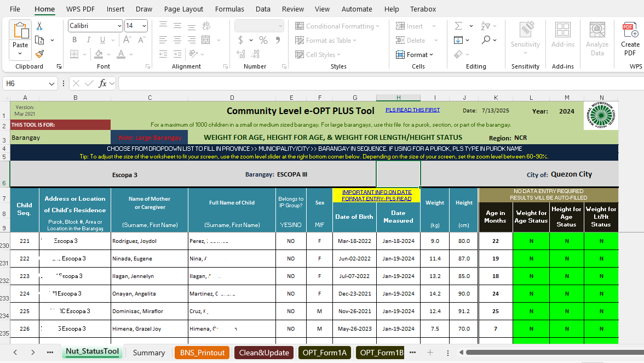Click the Fill down icon
The height and width of the screenshot is (363, 644).
[458, 40]
